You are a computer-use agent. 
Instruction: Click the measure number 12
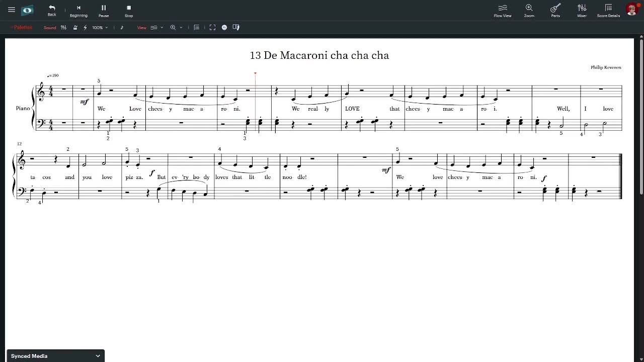coord(19,144)
